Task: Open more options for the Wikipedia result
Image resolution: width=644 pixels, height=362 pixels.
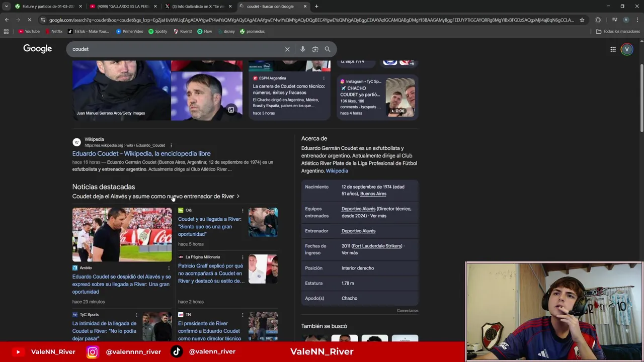Action: [x=171, y=145]
